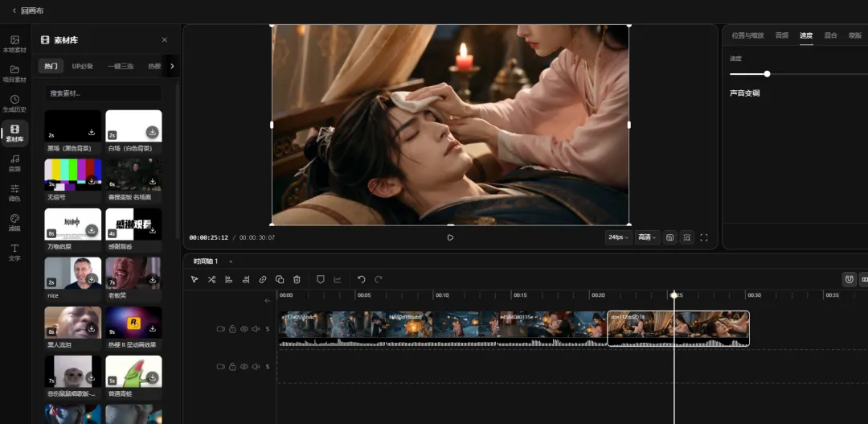Click the link clips icon

tap(263, 279)
